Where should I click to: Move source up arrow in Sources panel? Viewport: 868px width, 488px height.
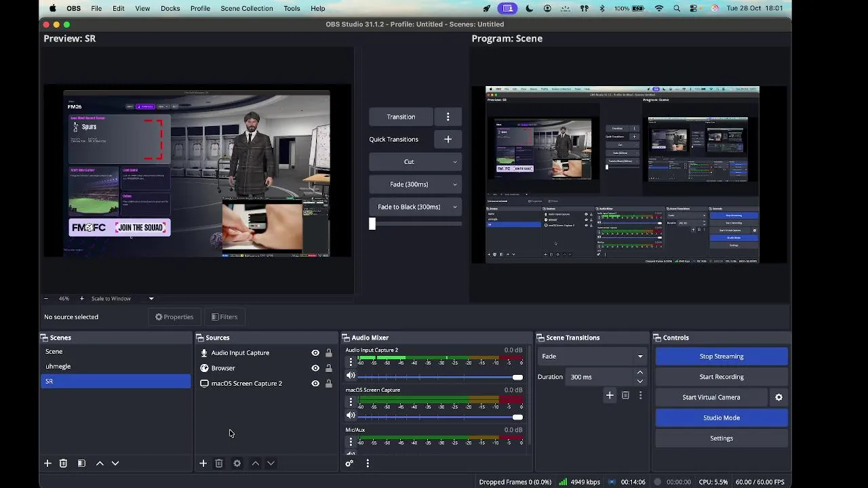255,463
